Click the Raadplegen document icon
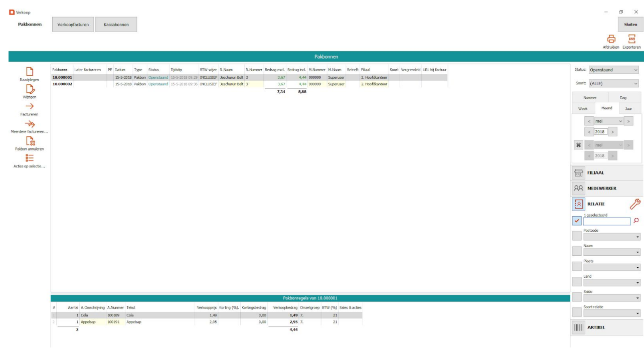The height and width of the screenshot is (355, 644). (29, 72)
